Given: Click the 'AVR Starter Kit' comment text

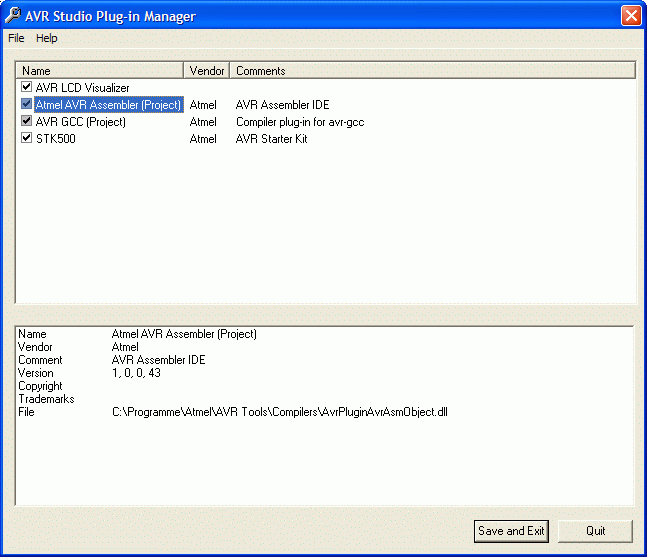Looking at the screenshot, I should click(271, 139).
